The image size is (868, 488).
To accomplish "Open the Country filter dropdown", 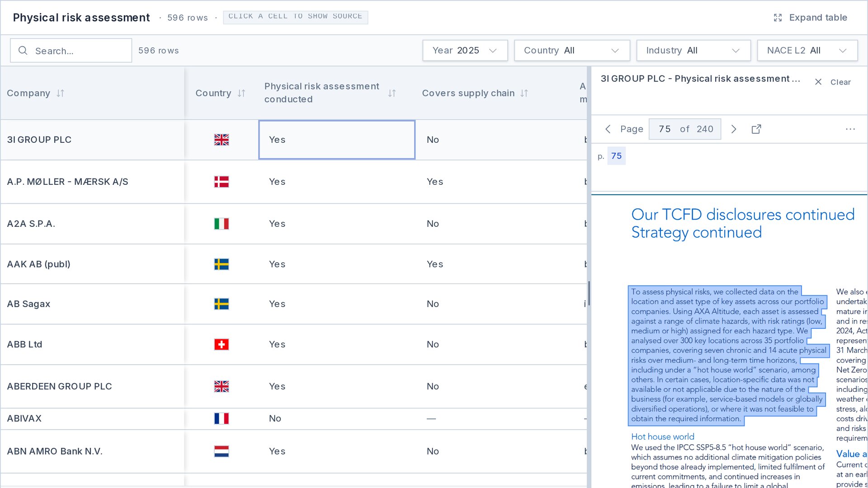I will tap(572, 51).
